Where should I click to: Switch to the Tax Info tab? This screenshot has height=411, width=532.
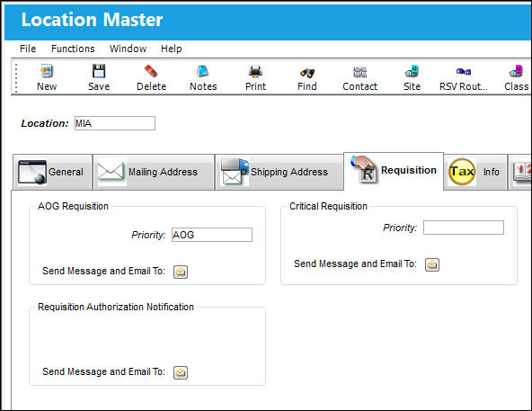(475, 172)
